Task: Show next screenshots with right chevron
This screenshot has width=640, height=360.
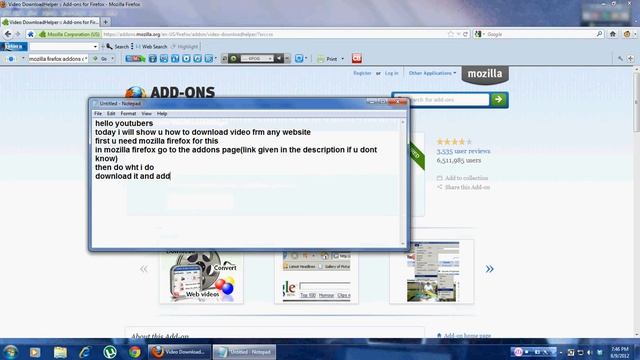Action: point(489,269)
